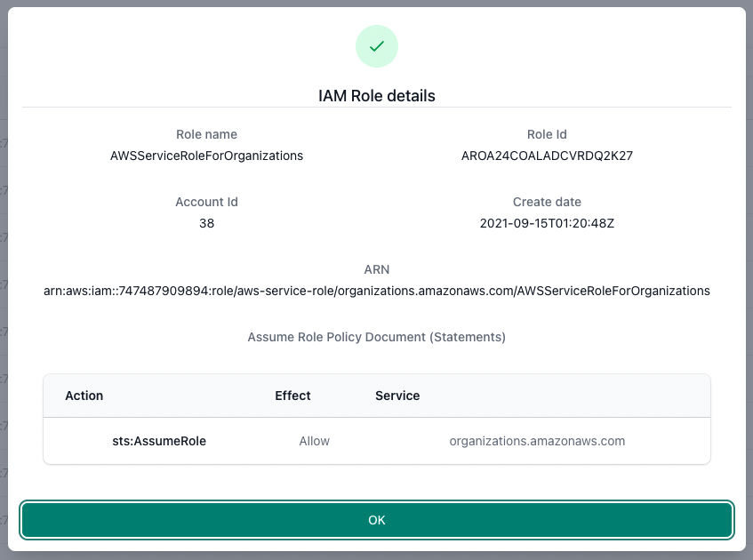Click the Role name label
Viewport: 753px width, 560px height.
[206, 134]
